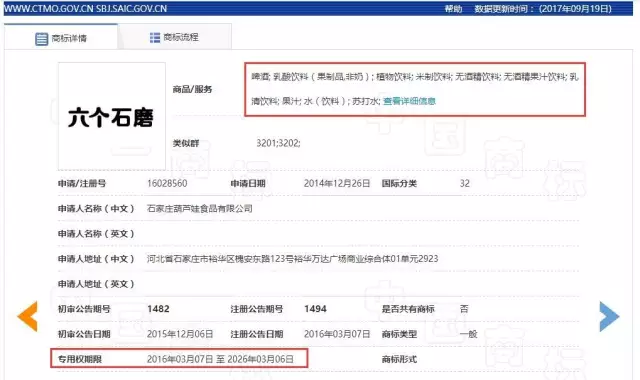The width and height of the screenshot is (640, 380).
Task: Click the orange previous arrow
Action: coord(27,316)
